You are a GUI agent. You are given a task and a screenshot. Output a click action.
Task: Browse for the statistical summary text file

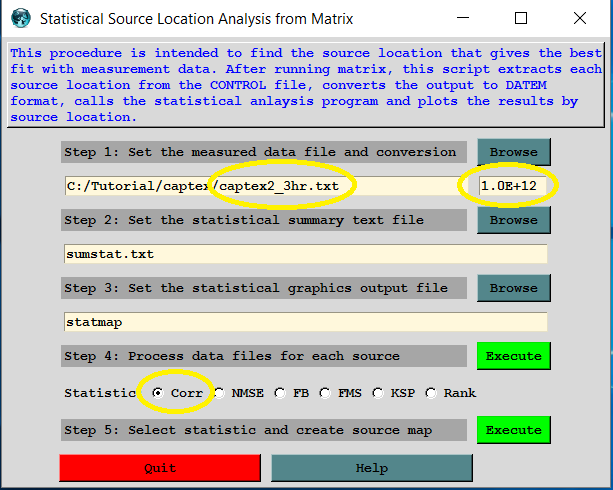point(513,220)
